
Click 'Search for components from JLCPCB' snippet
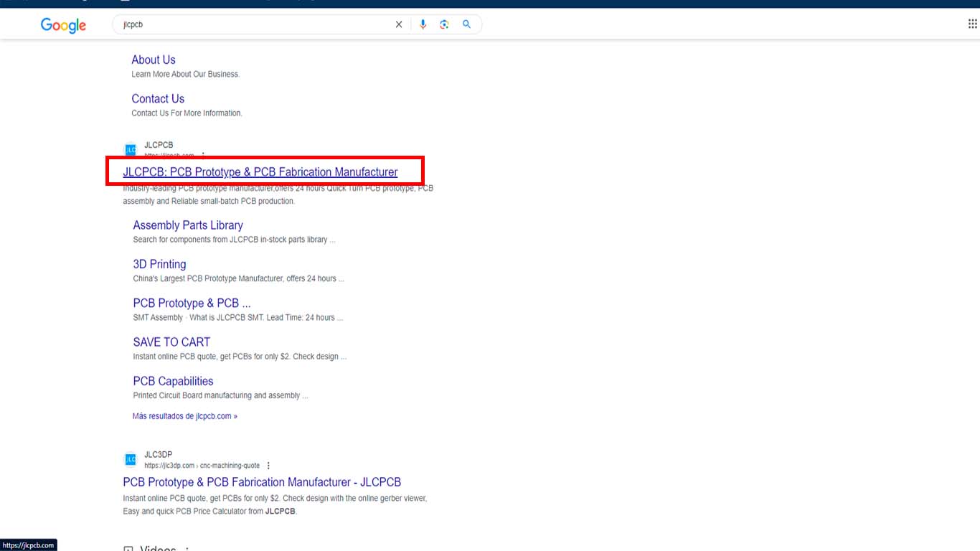(234, 240)
